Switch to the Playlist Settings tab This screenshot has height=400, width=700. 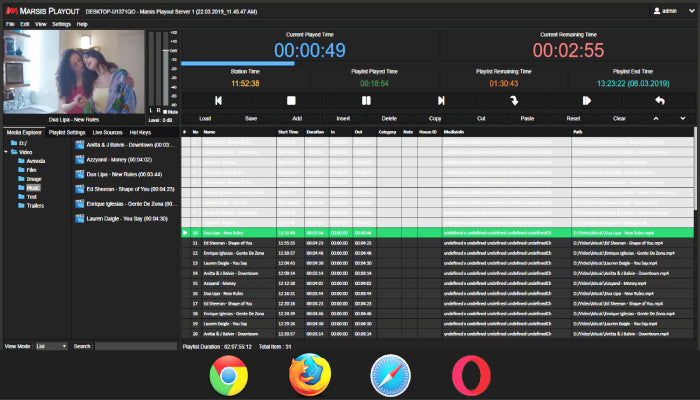click(x=65, y=132)
